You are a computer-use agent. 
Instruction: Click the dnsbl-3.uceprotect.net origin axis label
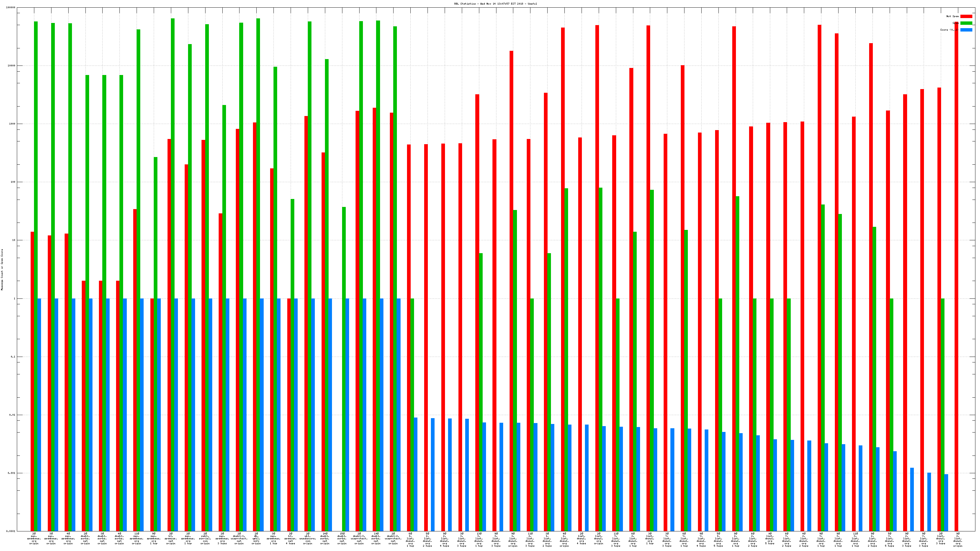click(x=359, y=538)
